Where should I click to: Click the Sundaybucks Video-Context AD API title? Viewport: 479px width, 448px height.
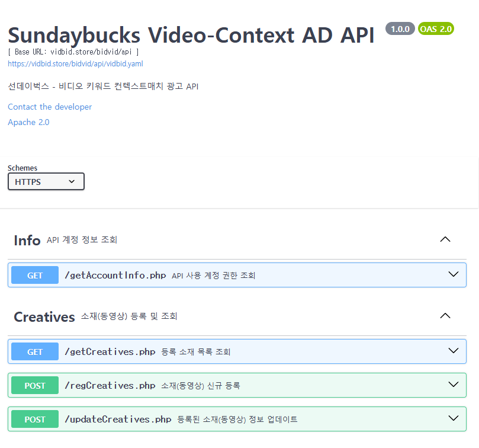click(191, 35)
